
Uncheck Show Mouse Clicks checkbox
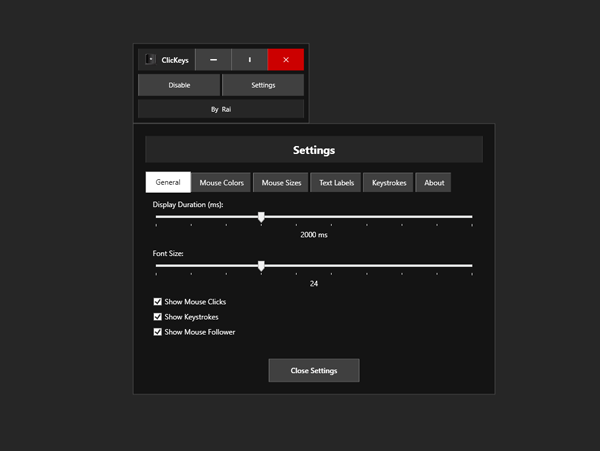click(158, 301)
